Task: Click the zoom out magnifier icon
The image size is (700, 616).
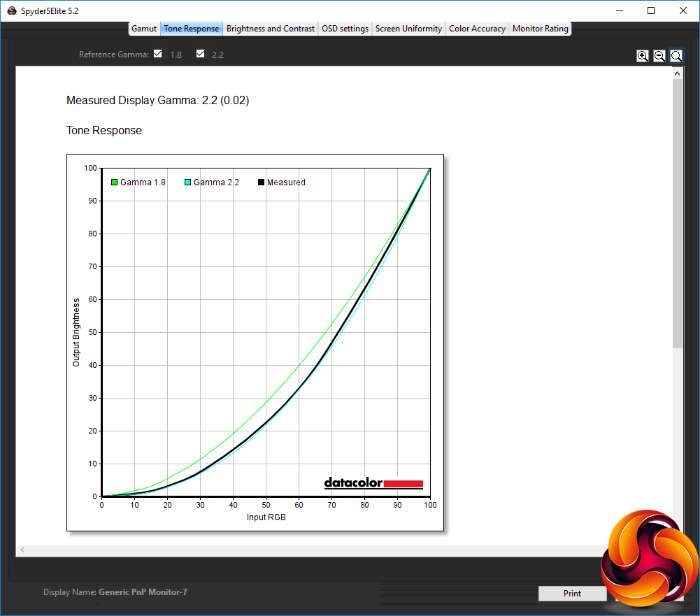Action: [x=659, y=56]
